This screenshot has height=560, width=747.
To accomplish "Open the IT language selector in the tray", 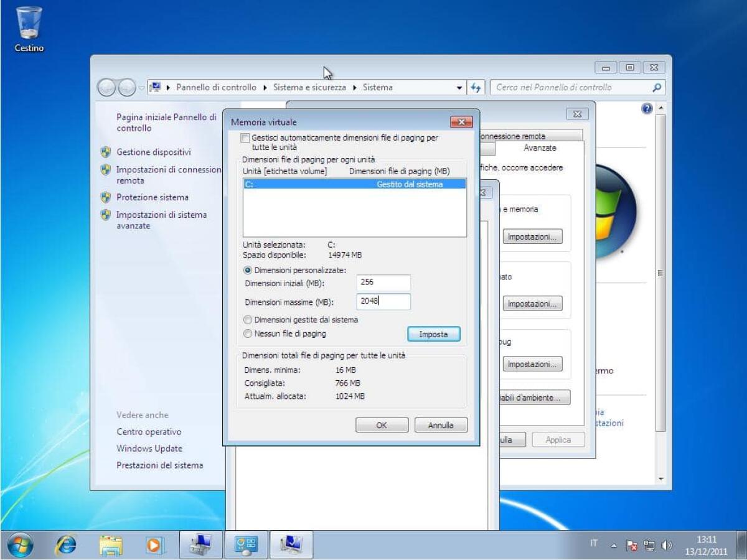I will tap(594, 543).
